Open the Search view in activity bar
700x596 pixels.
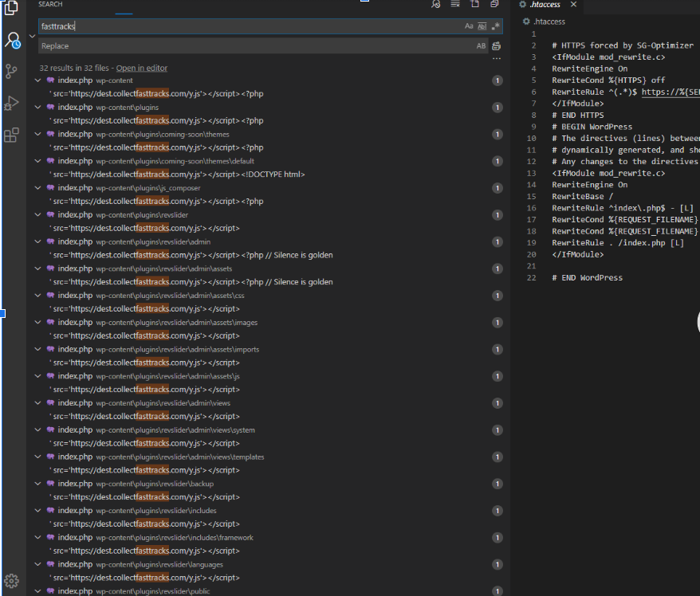12,41
